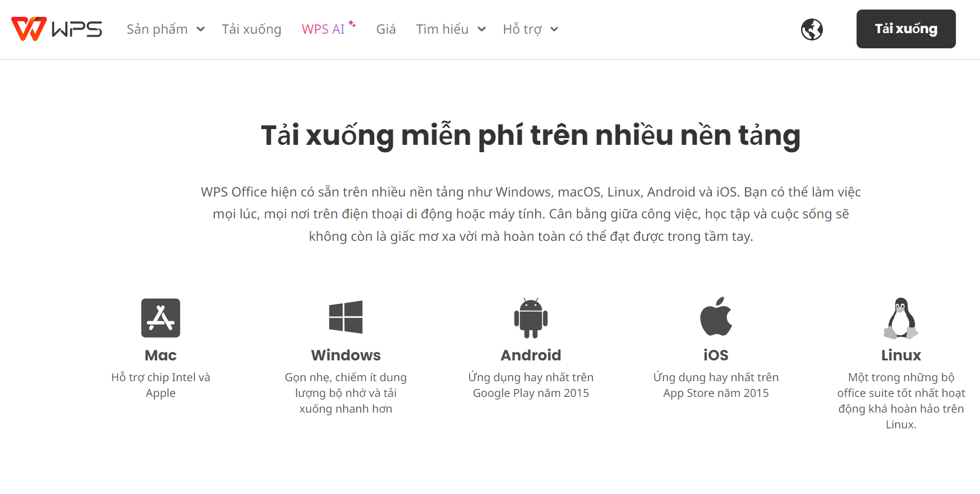The height and width of the screenshot is (494, 980).
Task: Open the Tìm hiểu menu
Action: point(442,29)
